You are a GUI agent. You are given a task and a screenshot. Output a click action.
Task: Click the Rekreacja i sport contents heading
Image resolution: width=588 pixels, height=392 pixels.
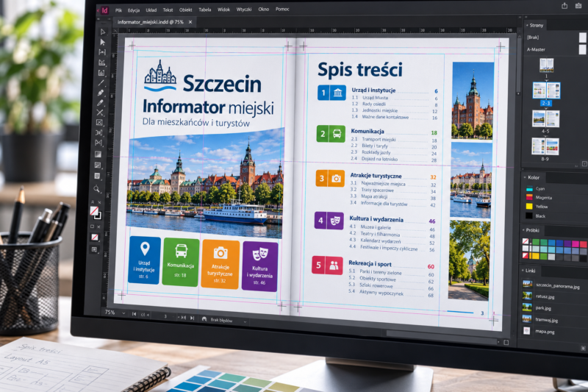[370, 263]
